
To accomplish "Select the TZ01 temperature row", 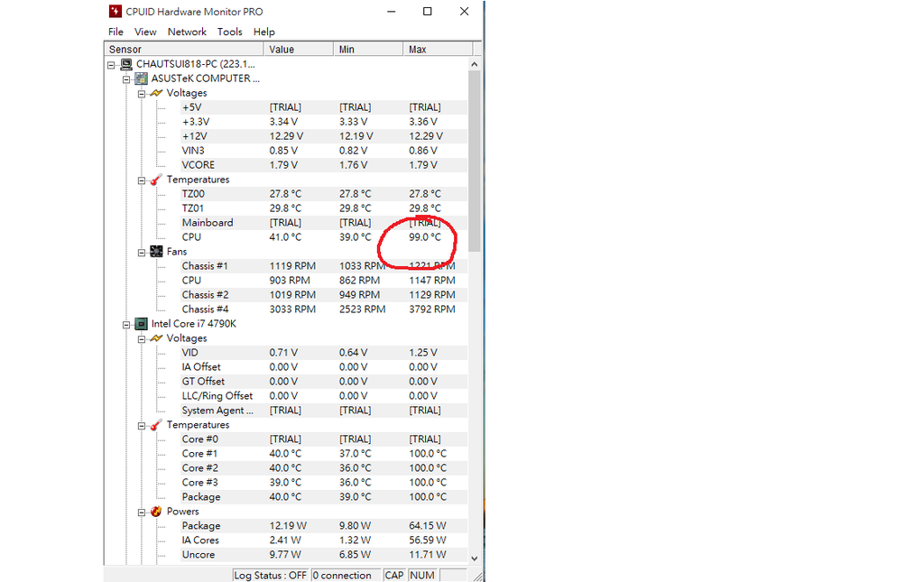I will [x=324, y=208].
